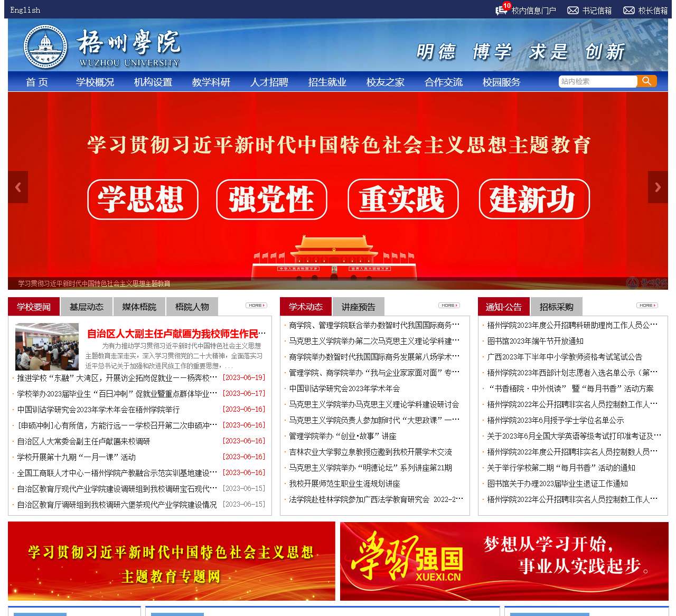676x616 pixels.
Task: Select the 梧院人物 tab
Action: (x=192, y=307)
